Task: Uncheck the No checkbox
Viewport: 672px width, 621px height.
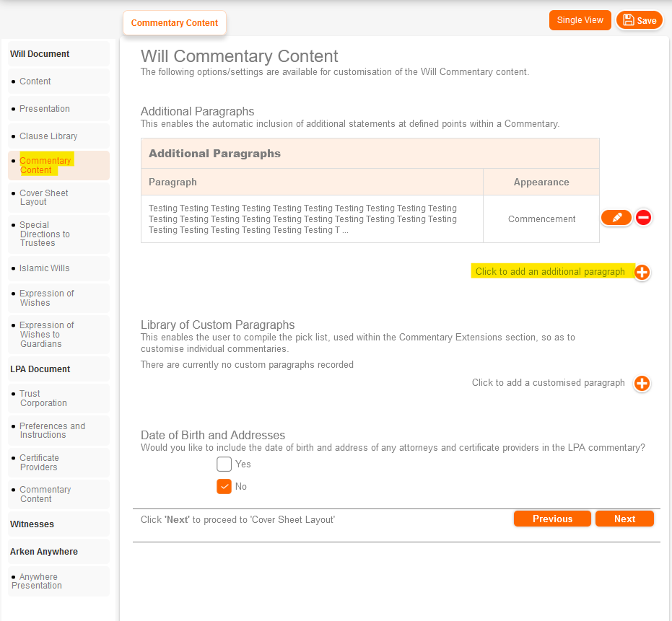Action: (224, 486)
